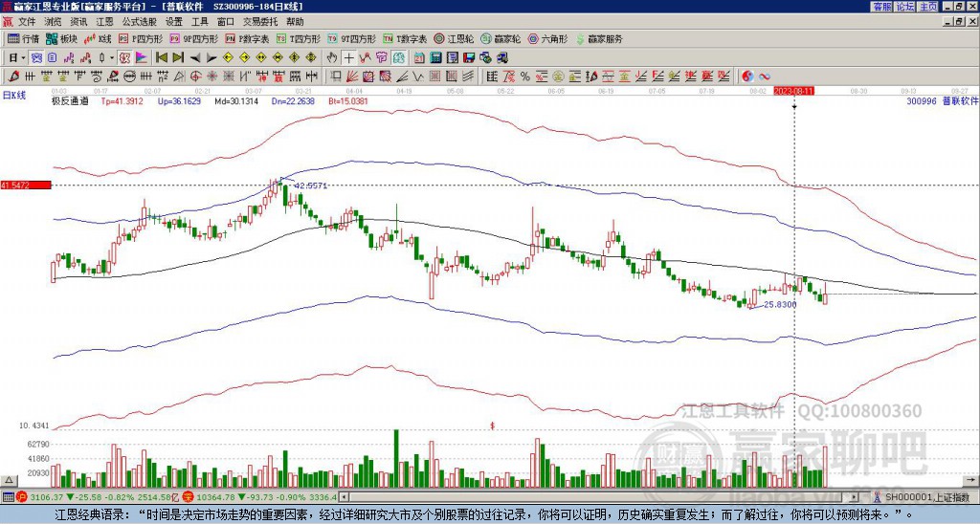Select the parallel lines drawing tool
The width and height of the screenshot is (980, 524).
467,76
